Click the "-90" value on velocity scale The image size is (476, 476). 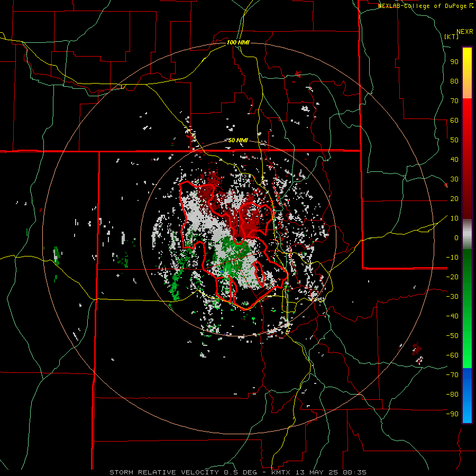452,414
